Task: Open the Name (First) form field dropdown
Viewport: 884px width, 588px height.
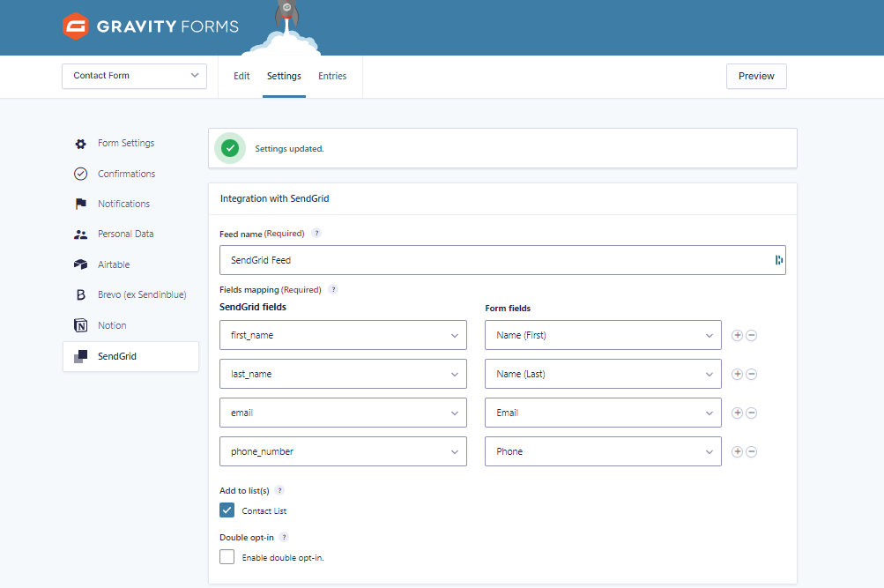Action: [603, 336]
